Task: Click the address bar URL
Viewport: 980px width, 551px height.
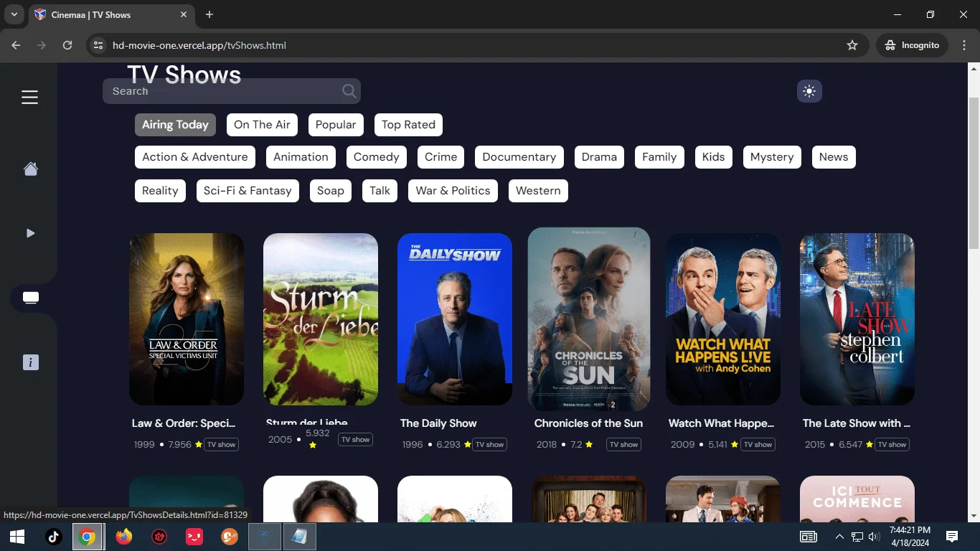Action: [x=199, y=45]
